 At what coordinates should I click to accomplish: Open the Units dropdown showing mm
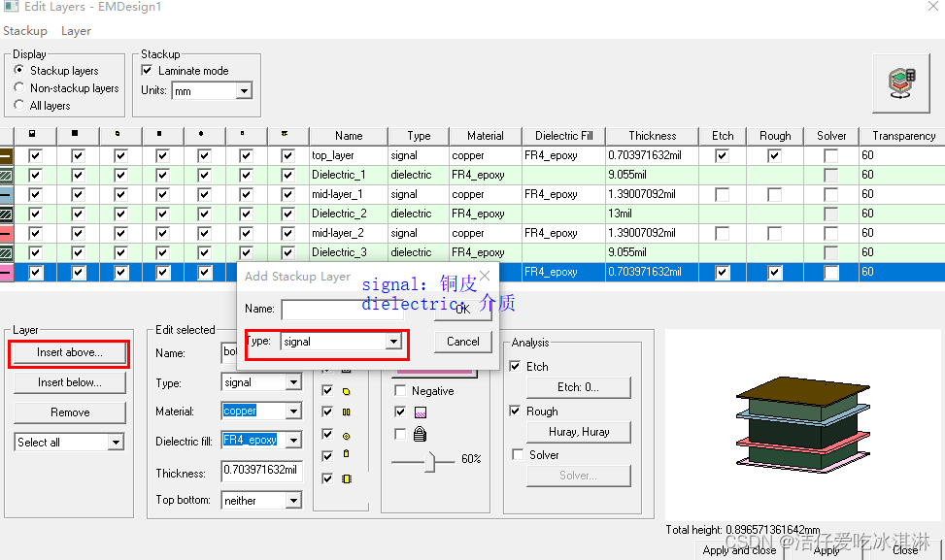[244, 91]
